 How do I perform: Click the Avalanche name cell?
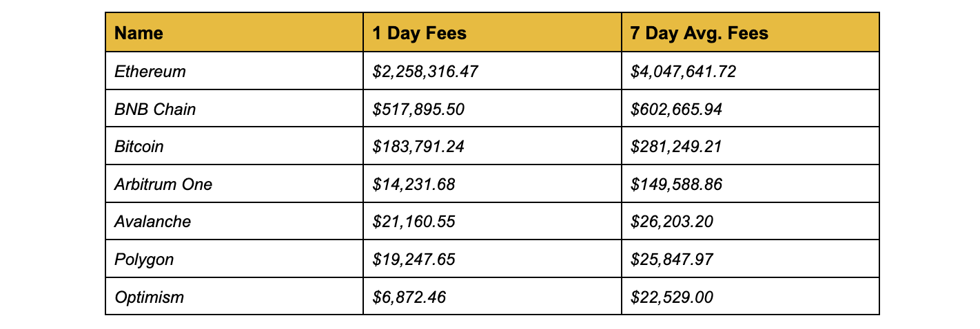click(234, 222)
